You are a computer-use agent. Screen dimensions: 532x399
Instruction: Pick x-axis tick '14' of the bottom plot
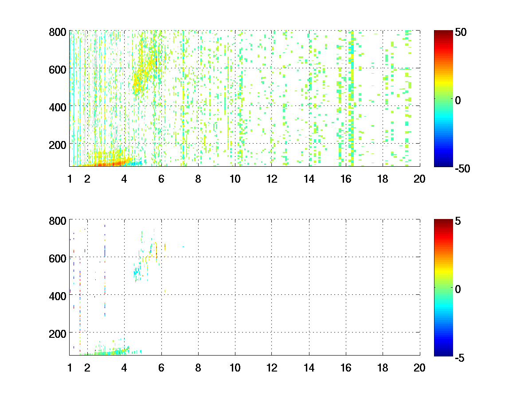pyautogui.click(x=309, y=368)
